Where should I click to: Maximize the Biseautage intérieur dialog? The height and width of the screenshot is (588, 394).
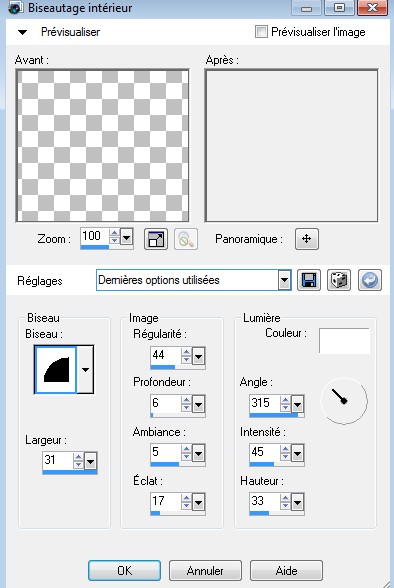[x=339, y=8]
